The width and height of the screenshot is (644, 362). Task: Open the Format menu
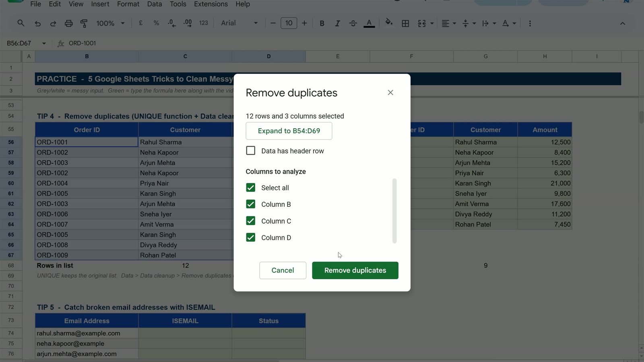pos(128,4)
